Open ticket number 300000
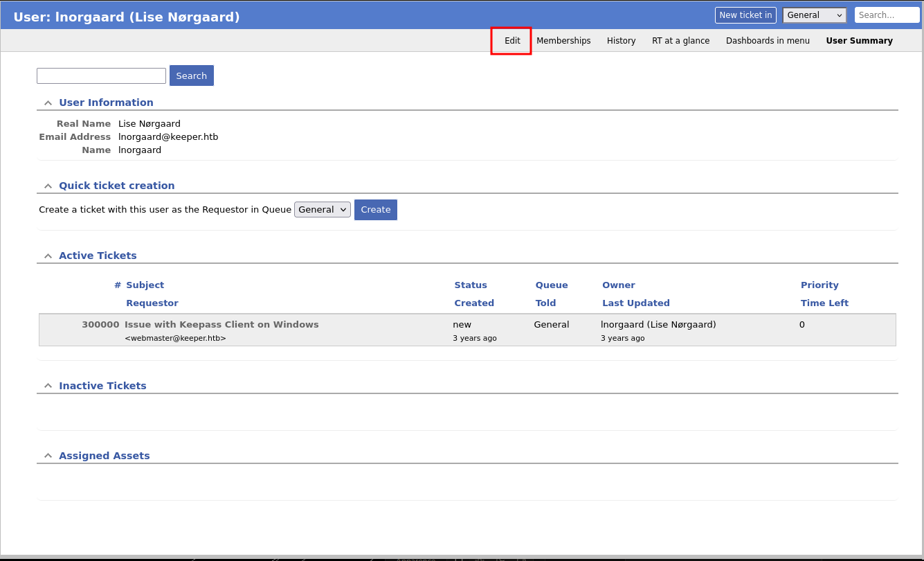The image size is (924, 561). pyautogui.click(x=100, y=325)
